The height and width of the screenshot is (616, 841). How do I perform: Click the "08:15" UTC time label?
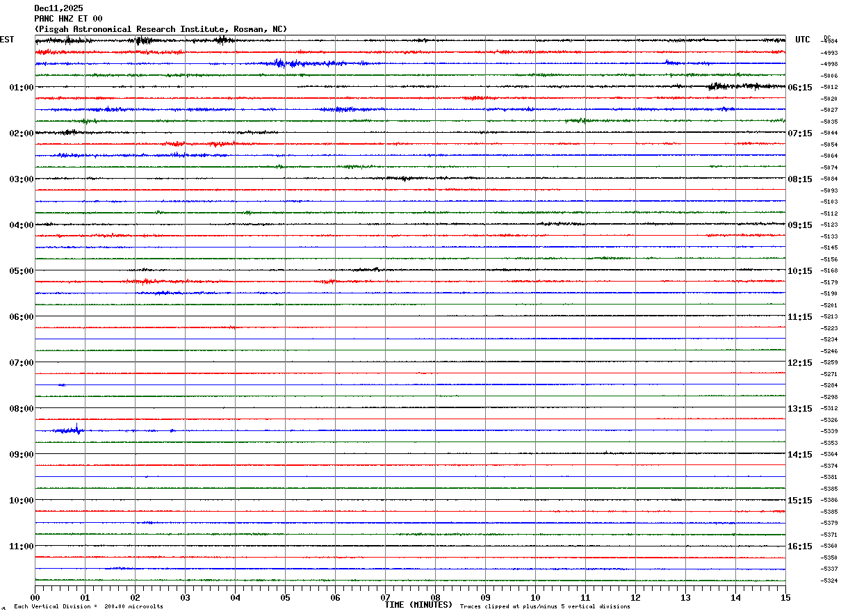[x=800, y=179]
